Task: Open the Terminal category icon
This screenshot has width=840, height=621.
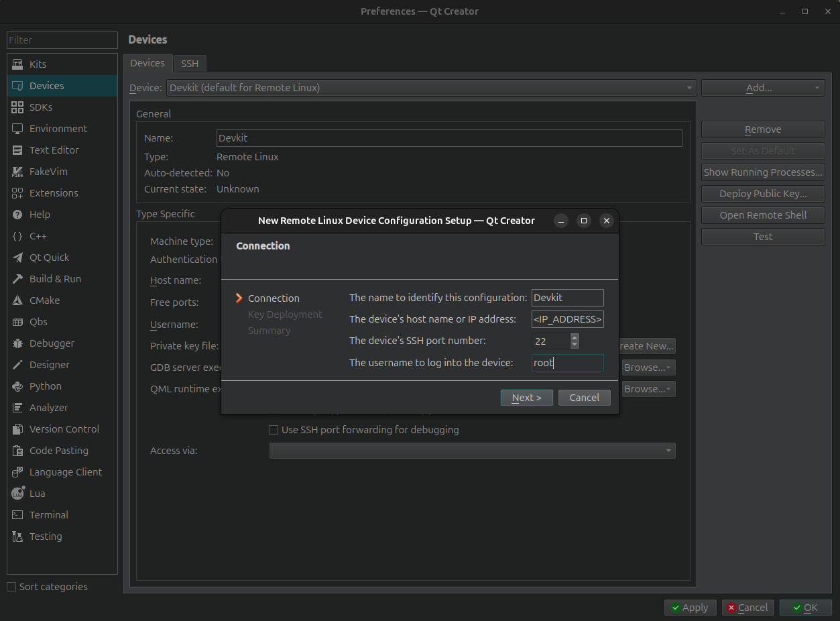Action: [17, 515]
